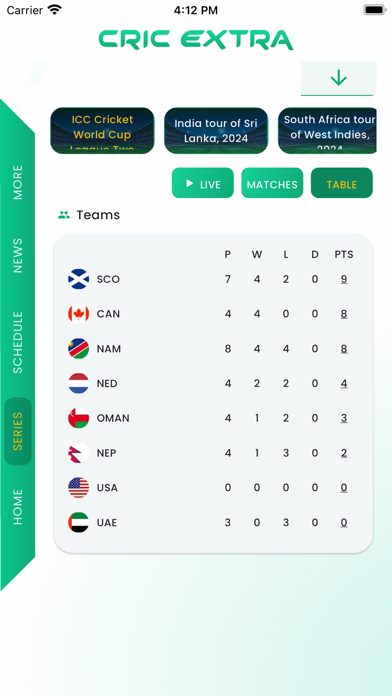Open HOME in the side menu

18,506
